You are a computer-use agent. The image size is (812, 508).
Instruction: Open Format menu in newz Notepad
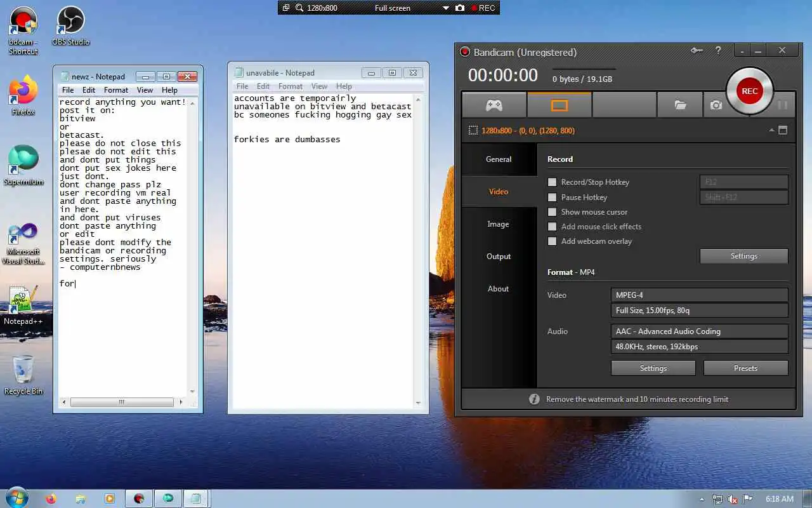click(x=116, y=90)
